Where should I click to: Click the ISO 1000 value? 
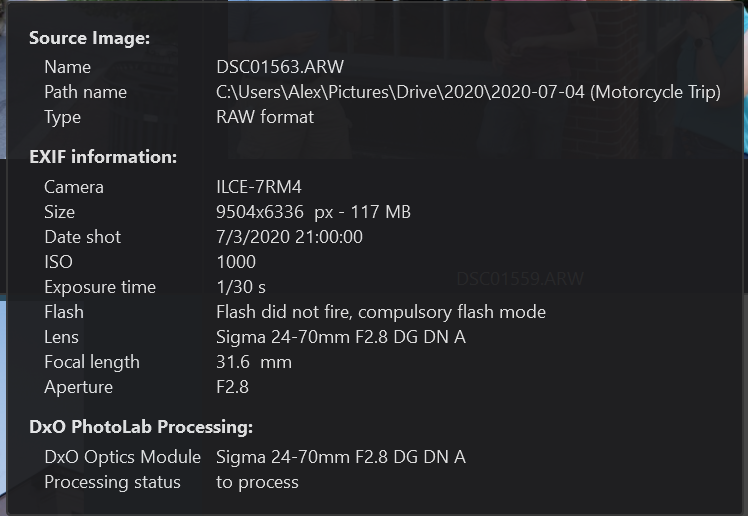coord(236,262)
